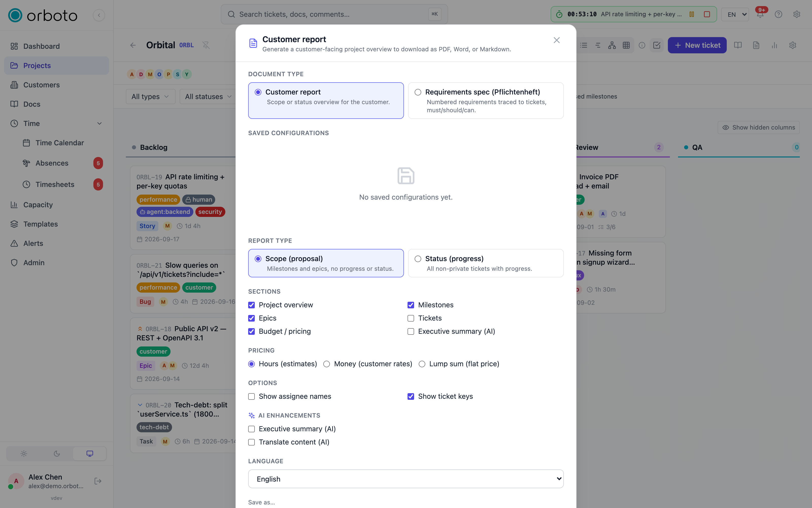The width and height of the screenshot is (812, 508).
Task: Enable Translate content (AI)
Action: [x=251, y=442]
